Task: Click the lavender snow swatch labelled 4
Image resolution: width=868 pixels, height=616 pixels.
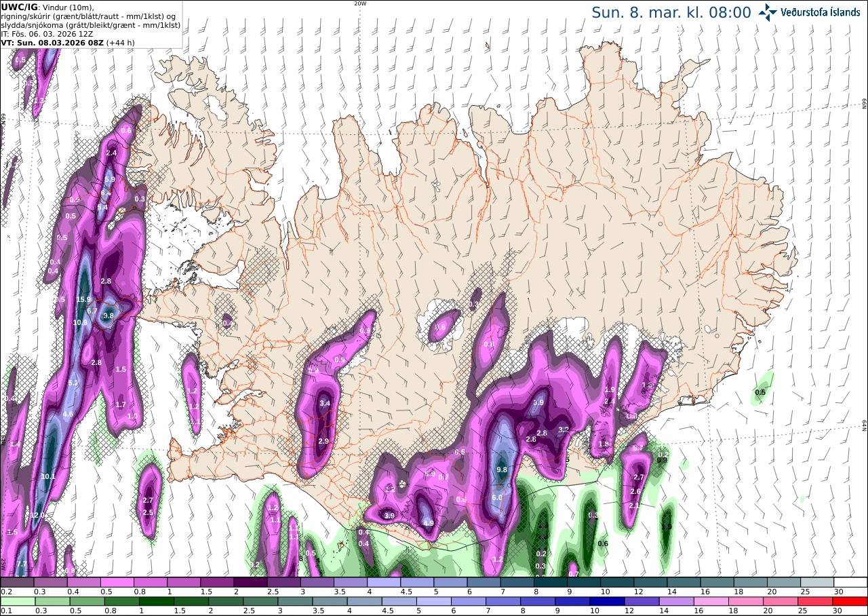Action: click(x=384, y=582)
